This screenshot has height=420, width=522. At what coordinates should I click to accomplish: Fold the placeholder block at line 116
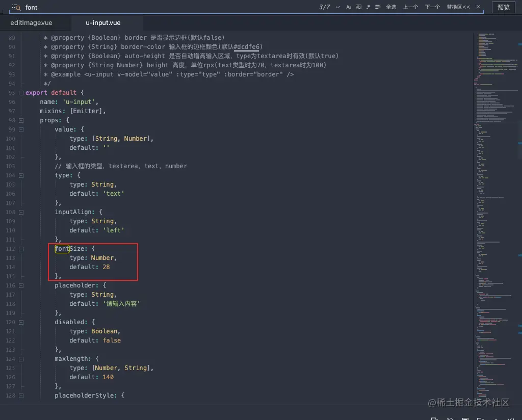[x=21, y=285]
